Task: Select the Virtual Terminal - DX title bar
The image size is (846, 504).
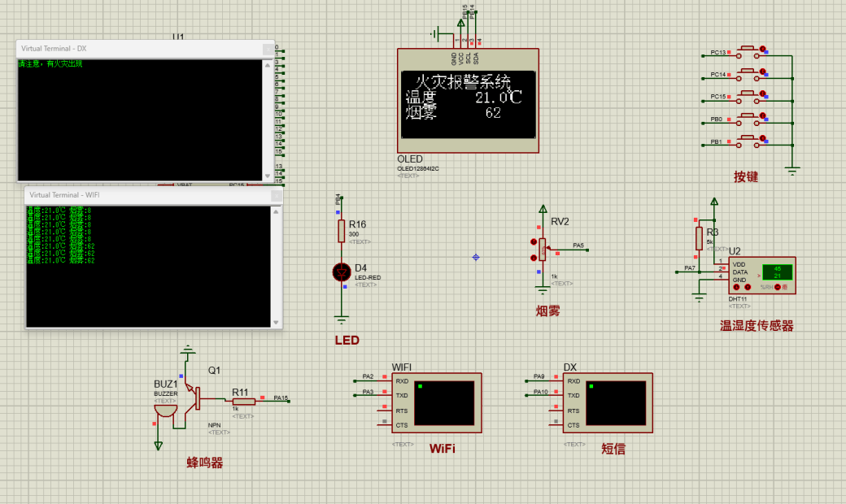Action: (138, 49)
